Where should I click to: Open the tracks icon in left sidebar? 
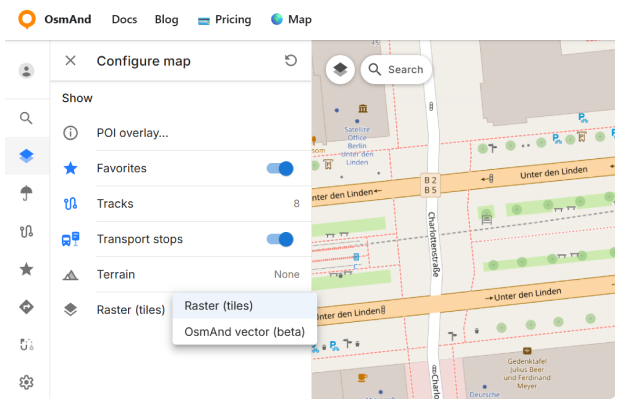click(26, 231)
